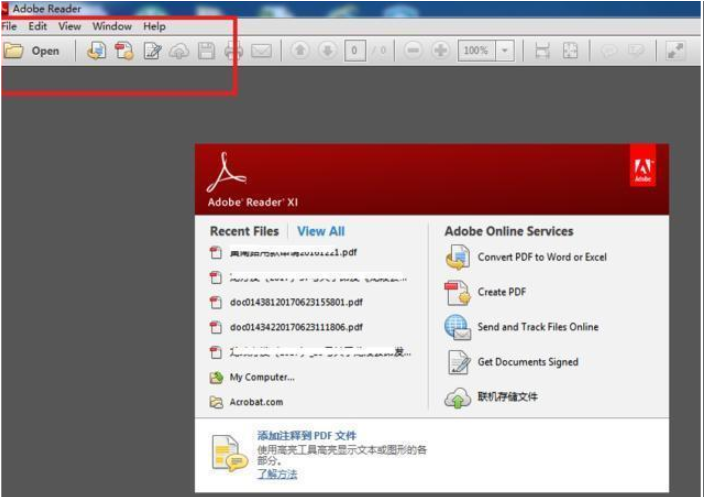Image resolution: width=704 pixels, height=497 pixels.
Task: Click the toolbar Convert PDF to Word icon
Action: click(x=97, y=51)
